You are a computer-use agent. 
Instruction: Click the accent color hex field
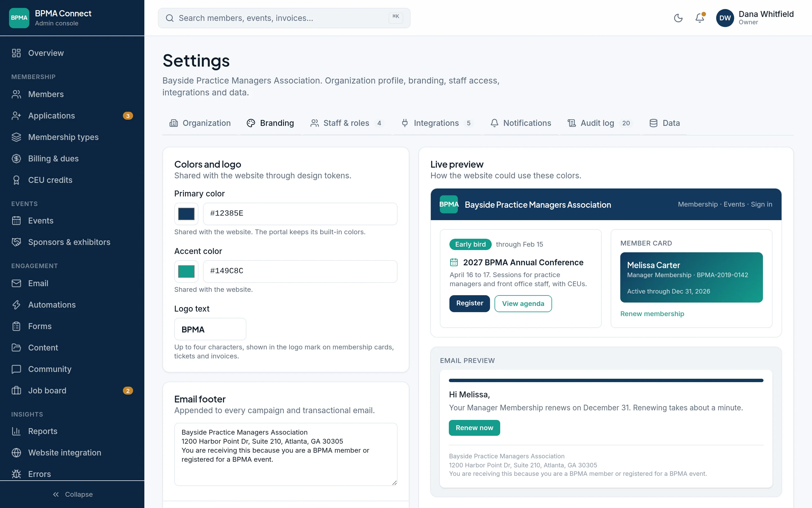tap(300, 271)
